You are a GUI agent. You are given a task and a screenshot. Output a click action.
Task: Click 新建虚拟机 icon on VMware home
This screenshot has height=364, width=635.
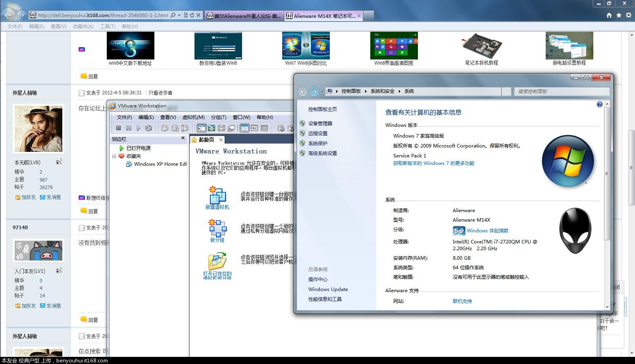pos(217,195)
